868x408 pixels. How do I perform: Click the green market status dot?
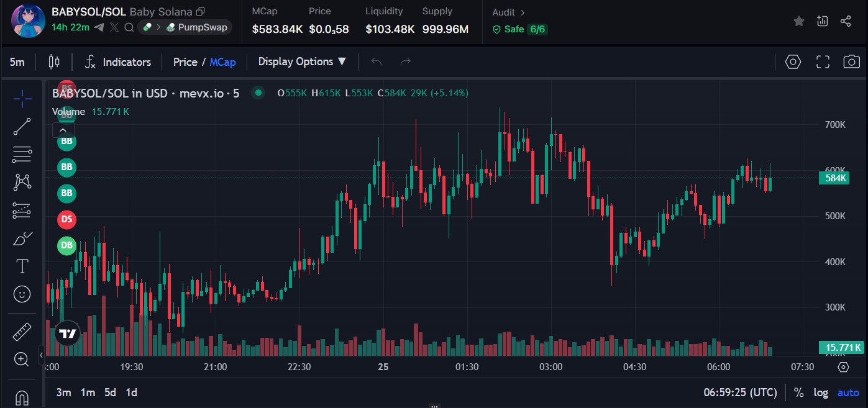point(258,93)
